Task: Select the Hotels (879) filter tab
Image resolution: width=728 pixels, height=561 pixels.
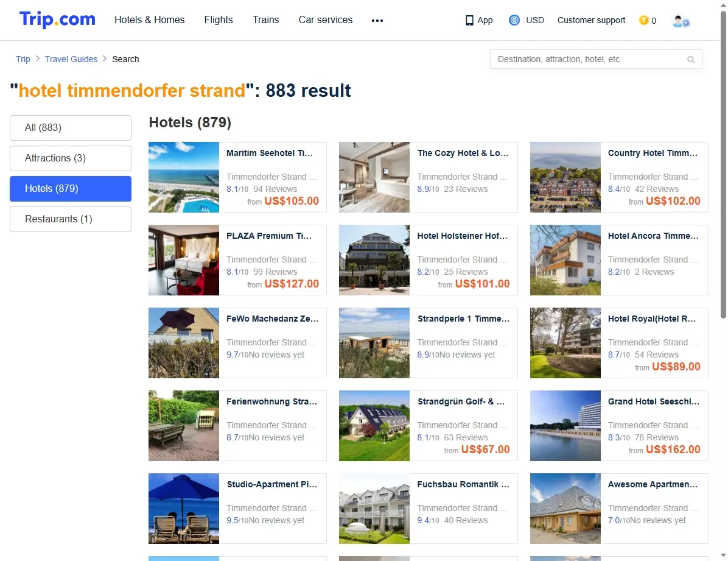Action: pyautogui.click(x=71, y=189)
